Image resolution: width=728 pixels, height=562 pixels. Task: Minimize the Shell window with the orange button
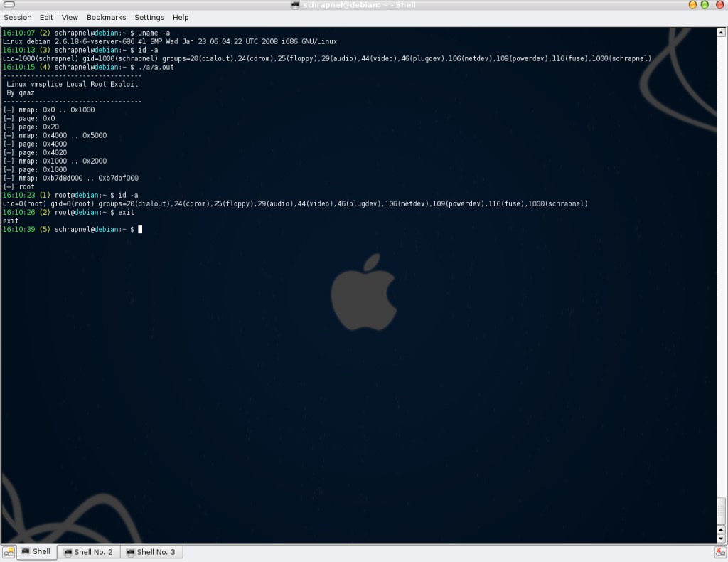pyautogui.click(x=692, y=5)
